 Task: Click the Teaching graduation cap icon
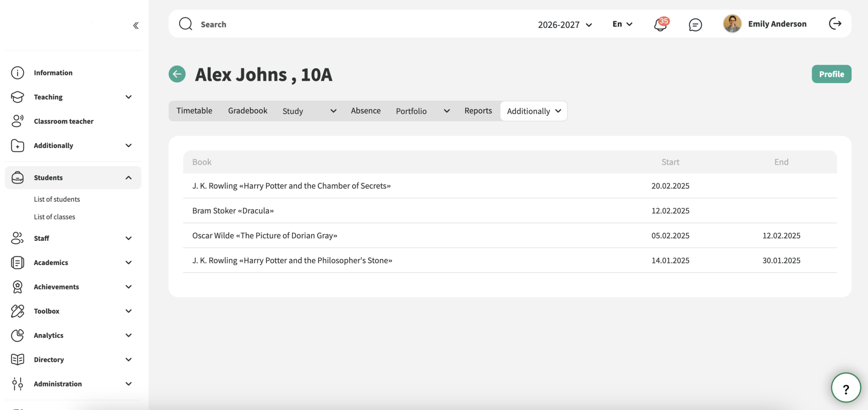click(17, 97)
